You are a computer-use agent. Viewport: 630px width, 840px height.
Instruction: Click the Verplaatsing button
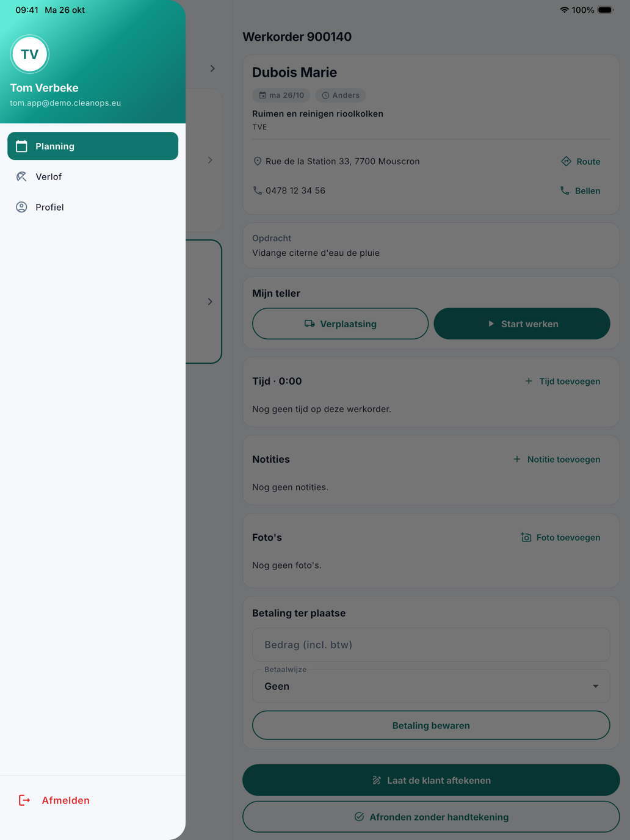pos(340,324)
